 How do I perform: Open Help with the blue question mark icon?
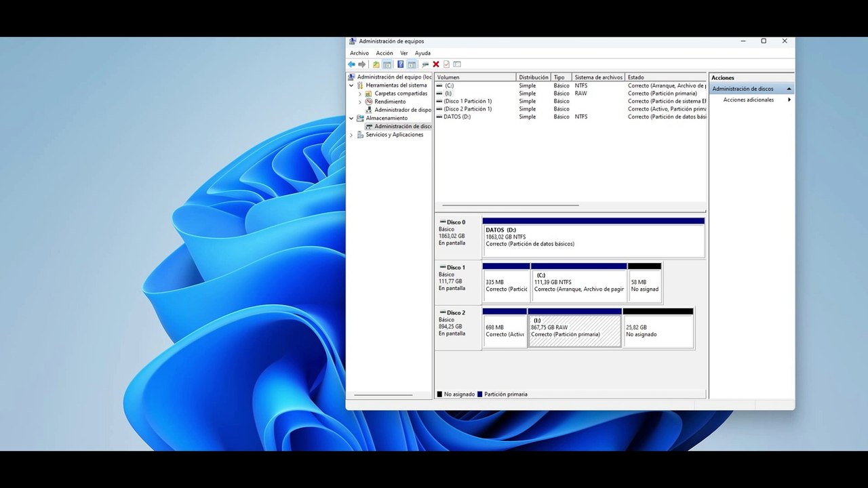(x=401, y=64)
